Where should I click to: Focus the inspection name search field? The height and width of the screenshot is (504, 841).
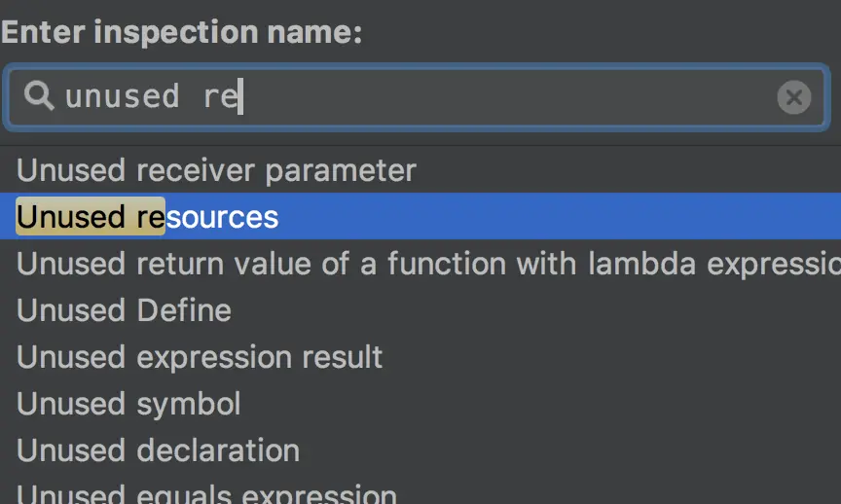click(417, 97)
